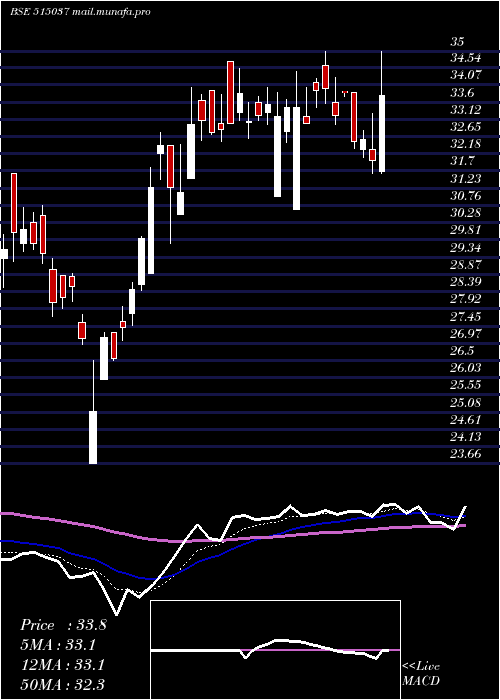
Task: Click the price axis label 34.54
Action: pyautogui.click(x=465, y=58)
